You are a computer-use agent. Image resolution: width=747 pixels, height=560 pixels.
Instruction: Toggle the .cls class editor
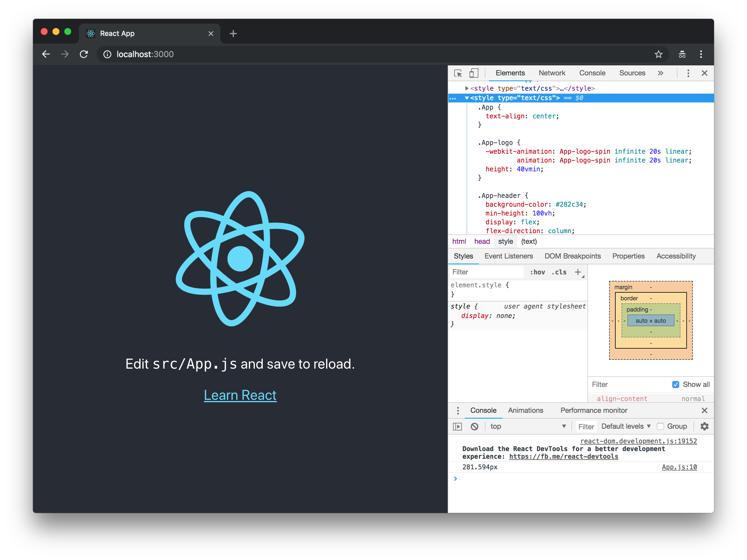coord(559,272)
